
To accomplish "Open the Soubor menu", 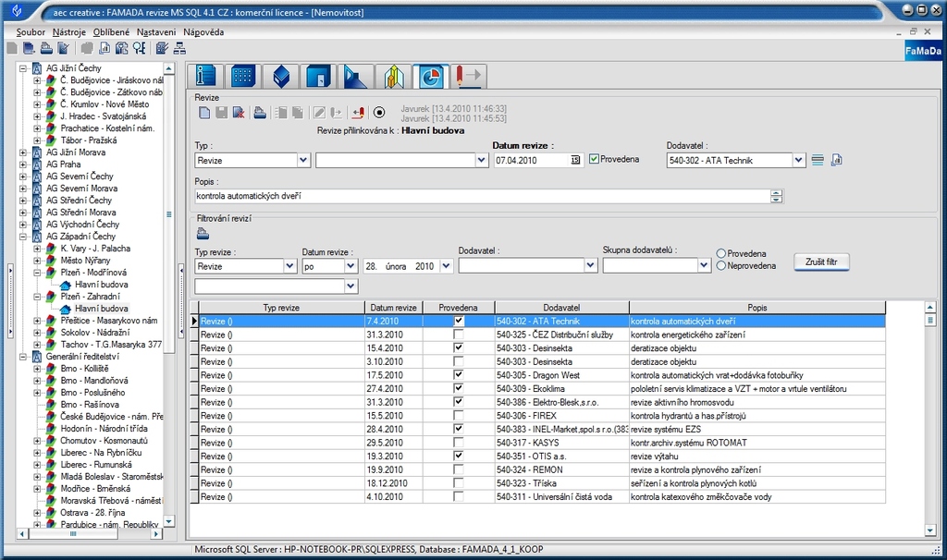I will coord(31,32).
